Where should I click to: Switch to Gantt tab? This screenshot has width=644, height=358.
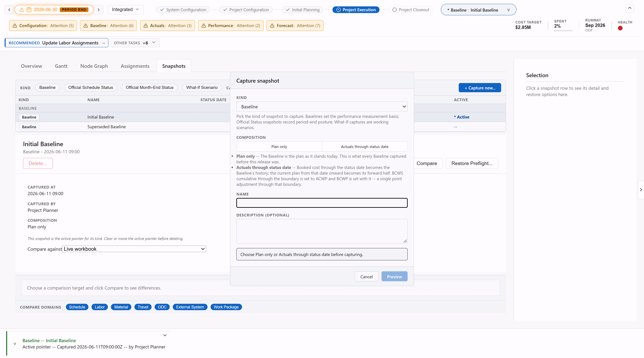pyautogui.click(x=61, y=66)
